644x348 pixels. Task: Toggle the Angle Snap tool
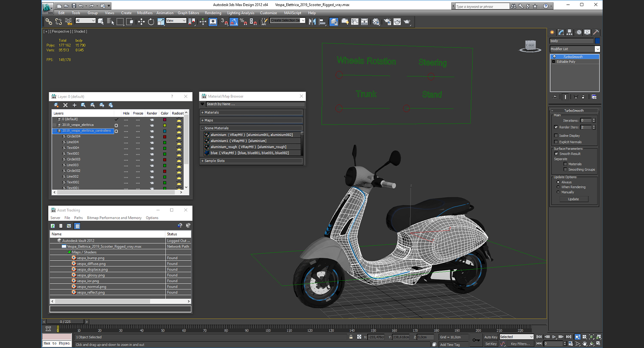234,21
